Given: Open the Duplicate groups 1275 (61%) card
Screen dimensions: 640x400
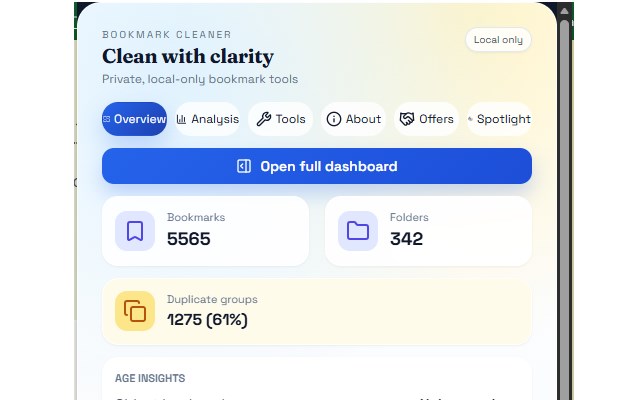Looking at the screenshot, I should [x=316, y=311].
